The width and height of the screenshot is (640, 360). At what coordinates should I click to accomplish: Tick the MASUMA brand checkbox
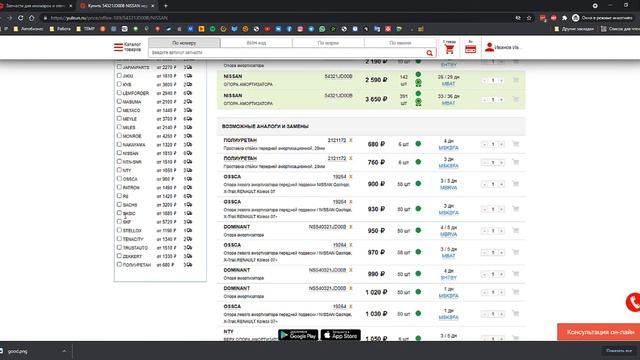coord(119,101)
